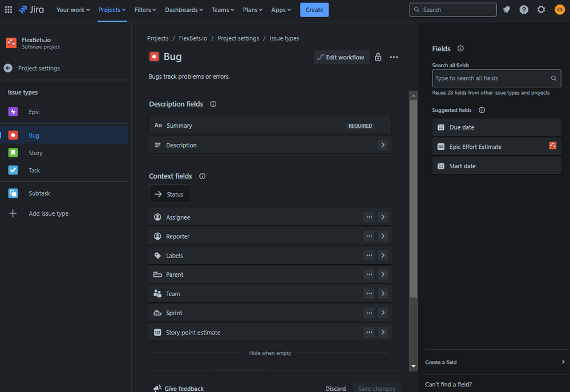Image resolution: width=570 pixels, height=392 pixels.
Task: Select the Epic issue type
Action: 64,112
